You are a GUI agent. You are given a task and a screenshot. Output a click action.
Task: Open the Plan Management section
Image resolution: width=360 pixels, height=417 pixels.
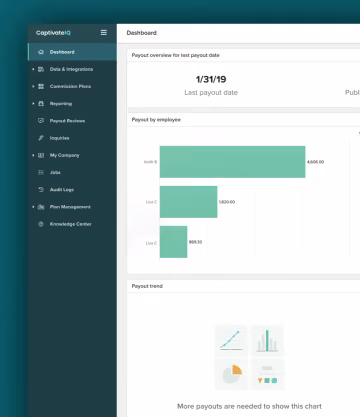[x=72, y=207]
